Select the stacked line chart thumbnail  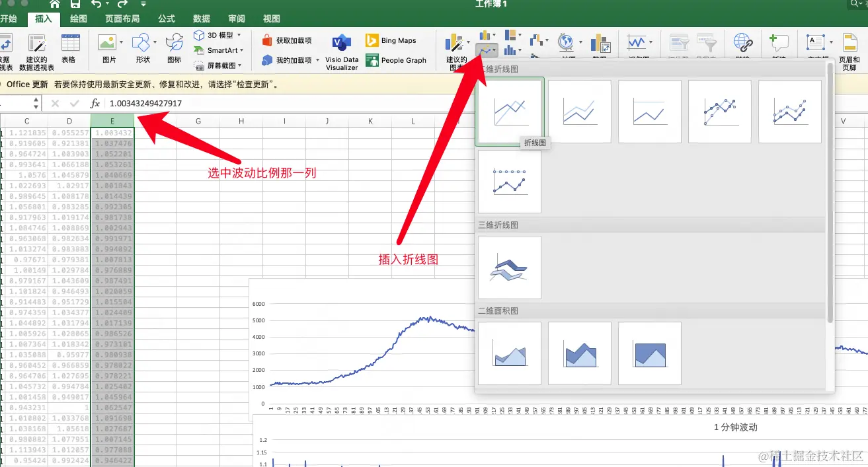[x=580, y=111]
